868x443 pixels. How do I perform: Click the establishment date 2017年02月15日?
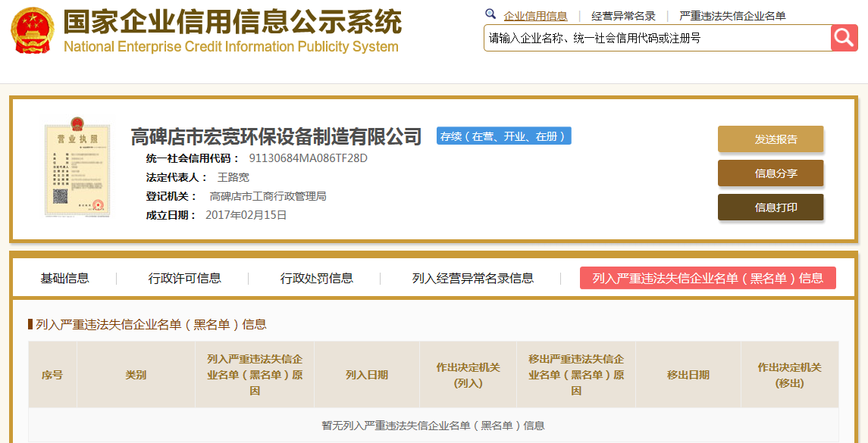(246, 215)
